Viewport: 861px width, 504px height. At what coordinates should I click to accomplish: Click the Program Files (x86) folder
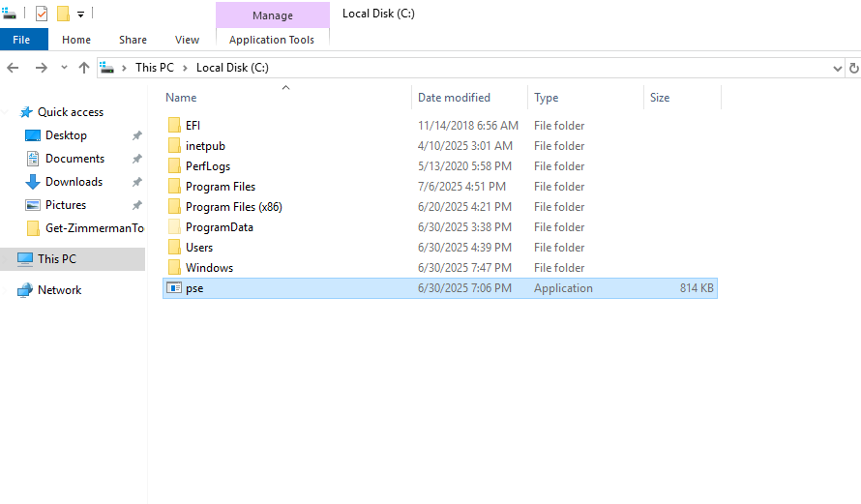[x=233, y=207]
